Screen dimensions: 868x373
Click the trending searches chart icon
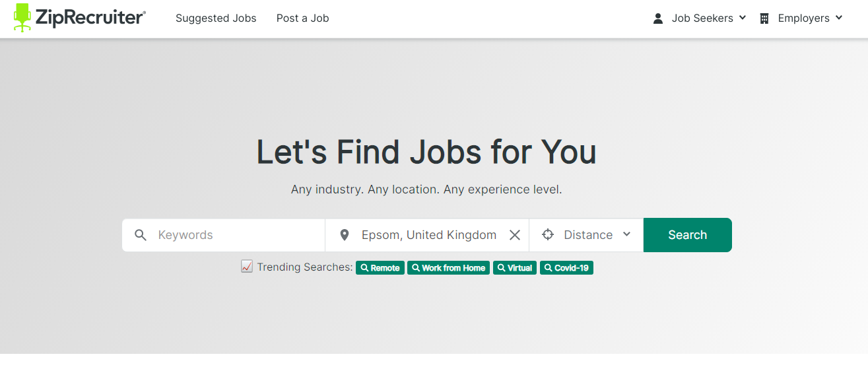tap(247, 267)
